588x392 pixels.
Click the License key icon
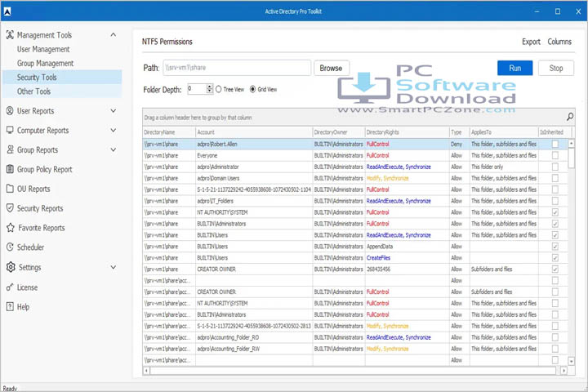[x=10, y=287]
